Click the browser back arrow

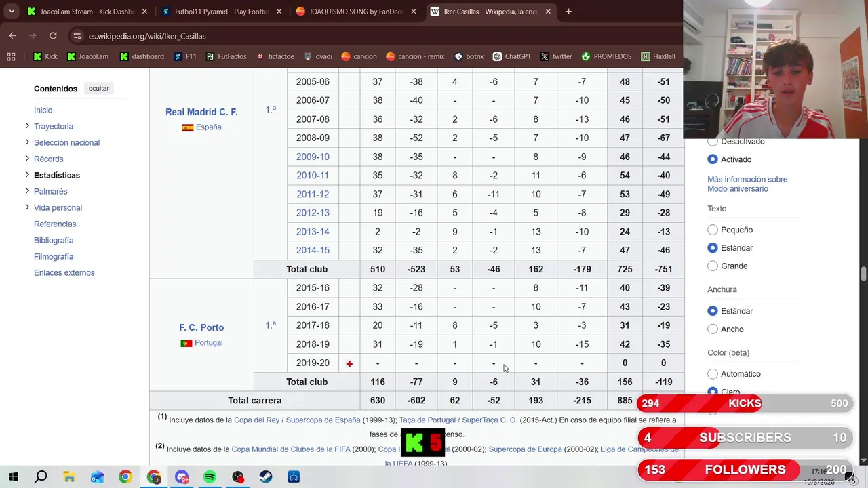click(13, 35)
